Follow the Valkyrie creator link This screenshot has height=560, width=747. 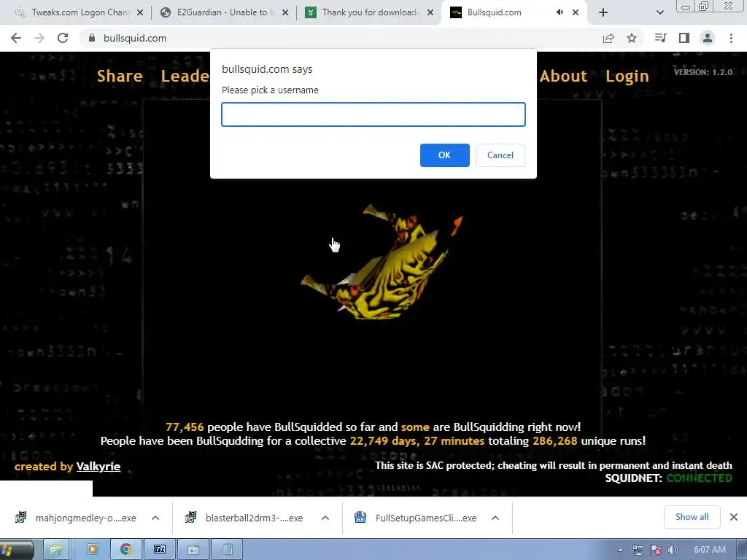point(98,467)
